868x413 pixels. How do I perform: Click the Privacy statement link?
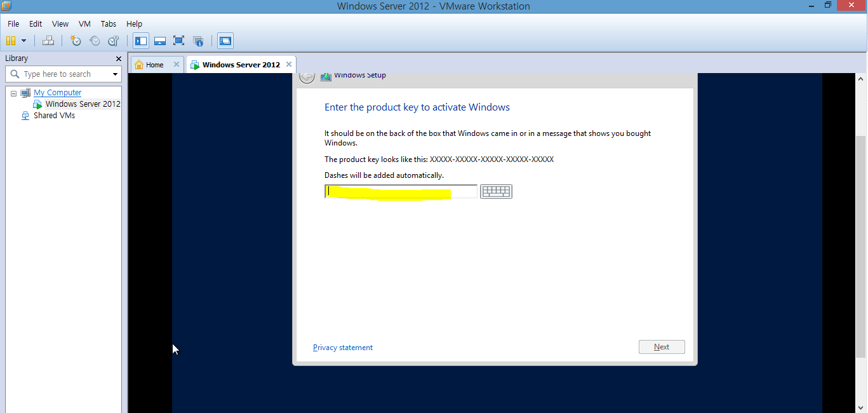[343, 348]
